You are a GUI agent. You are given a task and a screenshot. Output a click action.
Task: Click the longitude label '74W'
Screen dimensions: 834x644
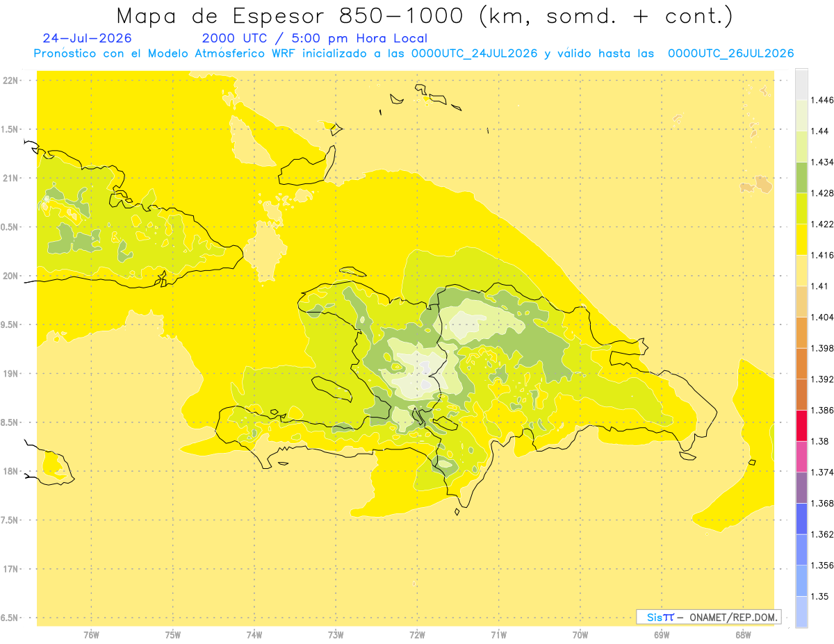click(254, 634)
